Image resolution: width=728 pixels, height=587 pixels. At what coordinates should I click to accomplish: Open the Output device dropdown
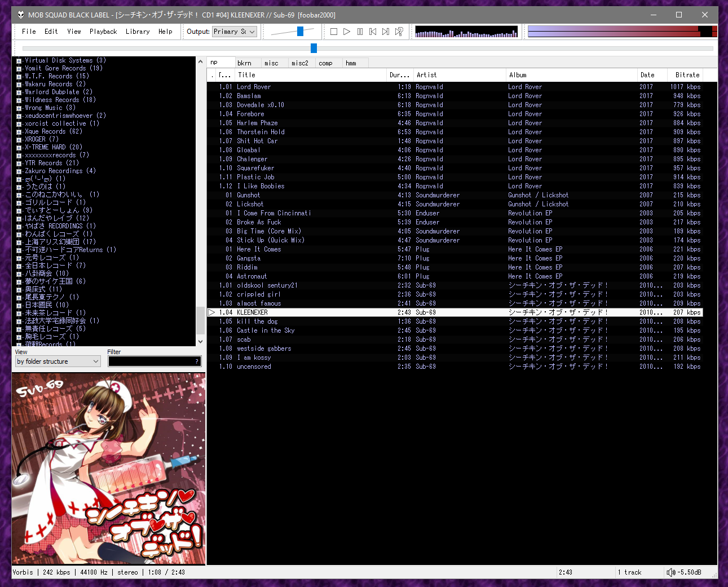point(235,32)
